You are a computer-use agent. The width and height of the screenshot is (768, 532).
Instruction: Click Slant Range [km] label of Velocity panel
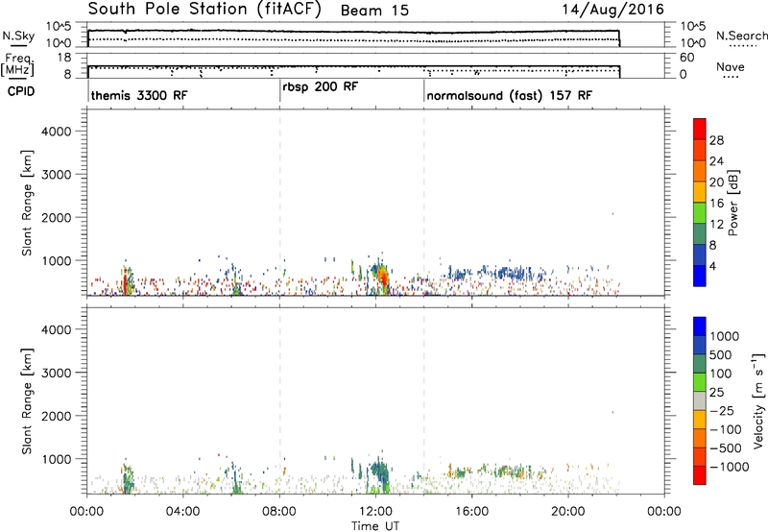pos(27,400)
